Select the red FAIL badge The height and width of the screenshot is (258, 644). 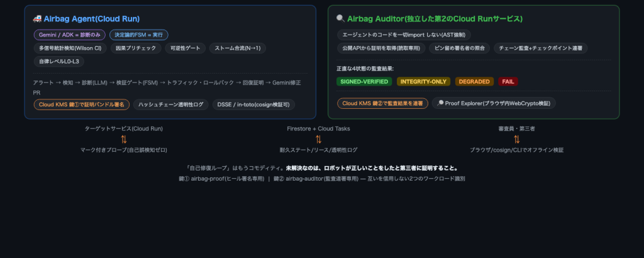[508, 81]
